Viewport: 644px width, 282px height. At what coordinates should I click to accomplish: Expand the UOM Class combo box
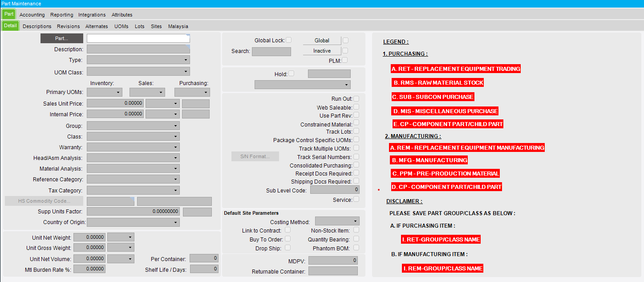tap(138, 71)
